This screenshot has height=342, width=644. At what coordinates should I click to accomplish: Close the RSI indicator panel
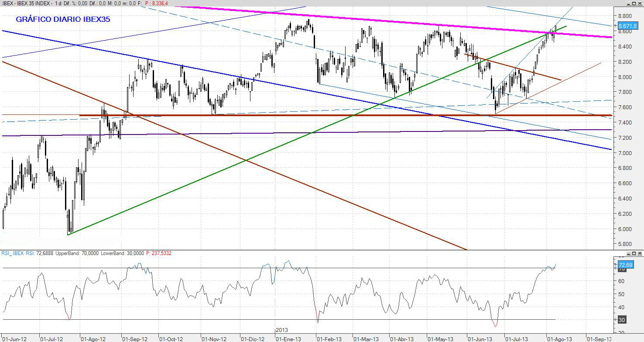640,253
